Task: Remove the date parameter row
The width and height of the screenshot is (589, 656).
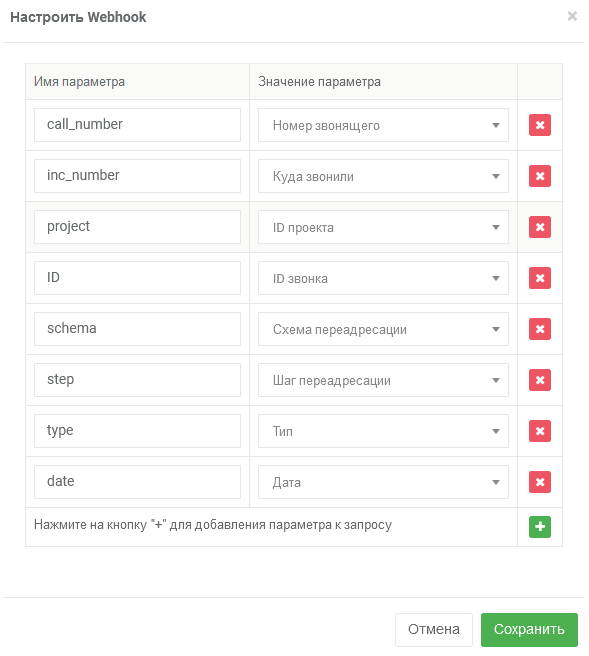Action: [540, 482]
